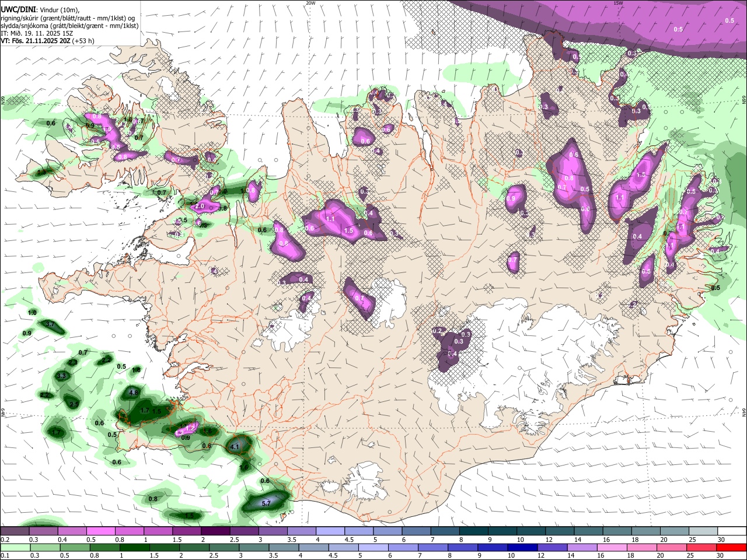Click the VT valid time line (+53 h)

[47, 41]
